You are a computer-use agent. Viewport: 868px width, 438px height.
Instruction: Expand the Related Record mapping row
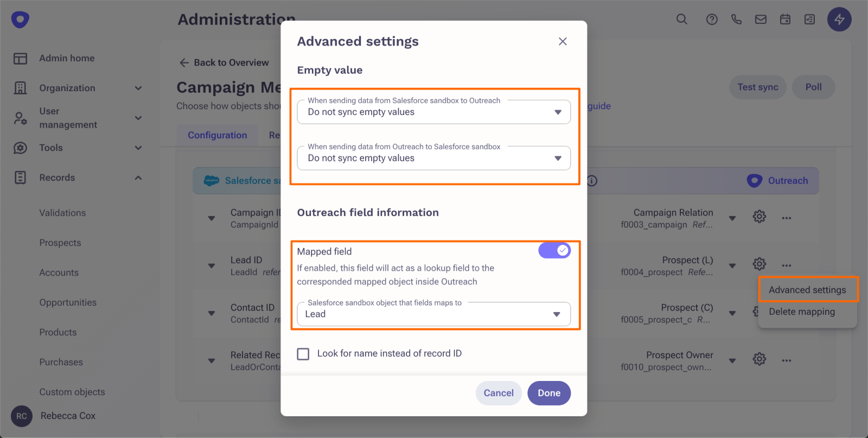pyautogui.click(x=212, y=360)
